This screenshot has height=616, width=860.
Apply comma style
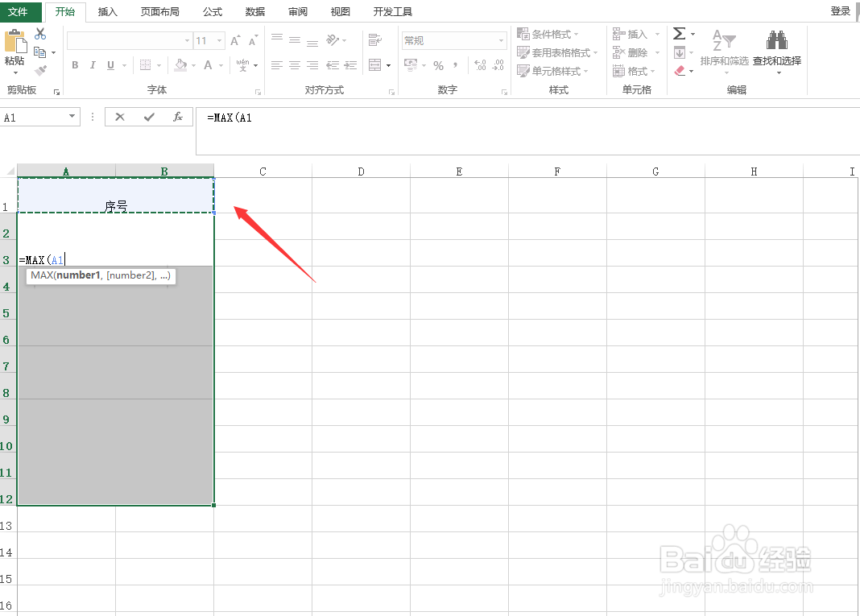455,66
